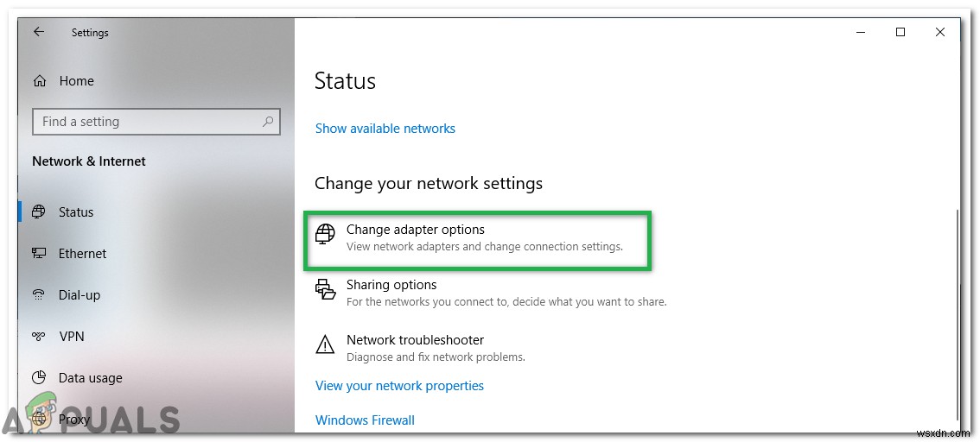Click the Home icon in sidebar
Screen dimensions: 980x442
click(x=40, y=81)
